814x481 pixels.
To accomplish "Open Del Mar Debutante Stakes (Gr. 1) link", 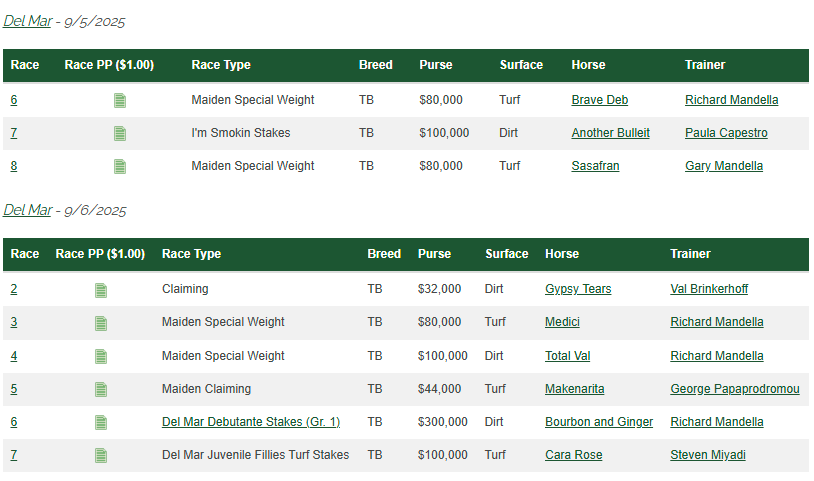I will [x=250, y=422].
